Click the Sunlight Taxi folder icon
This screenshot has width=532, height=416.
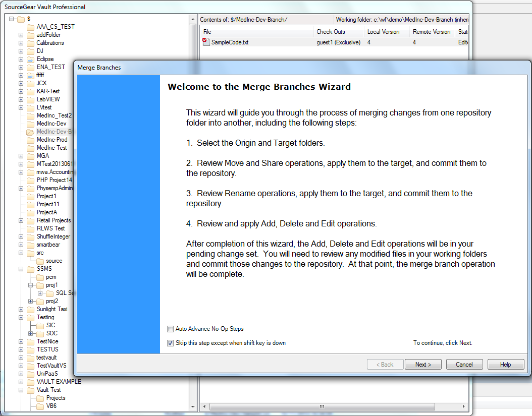pyautogui.click(x=30, y=310)
